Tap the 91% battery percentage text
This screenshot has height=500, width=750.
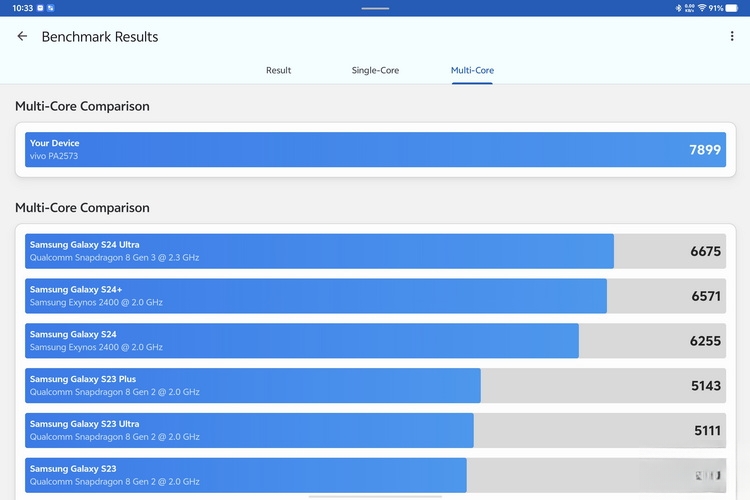tap(716, 8)
